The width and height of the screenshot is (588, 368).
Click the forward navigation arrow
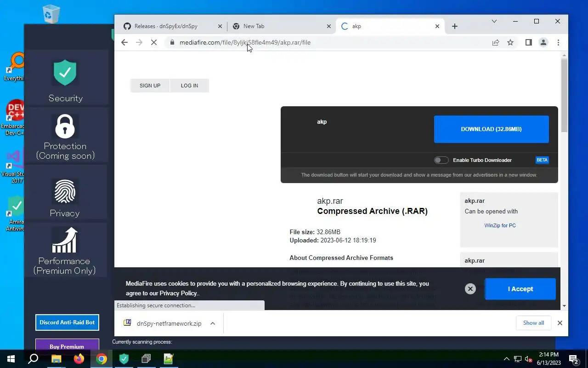click(139, 42)
